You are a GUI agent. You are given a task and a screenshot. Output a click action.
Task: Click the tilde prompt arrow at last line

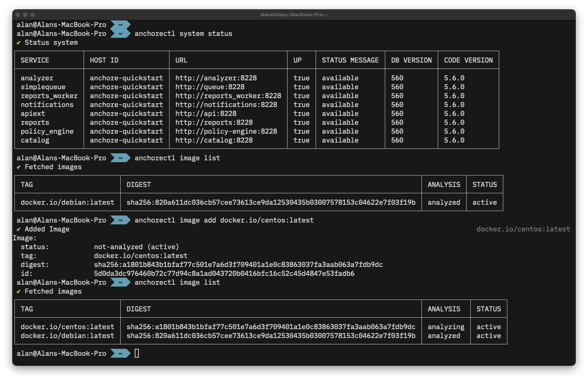click(120, 354)
